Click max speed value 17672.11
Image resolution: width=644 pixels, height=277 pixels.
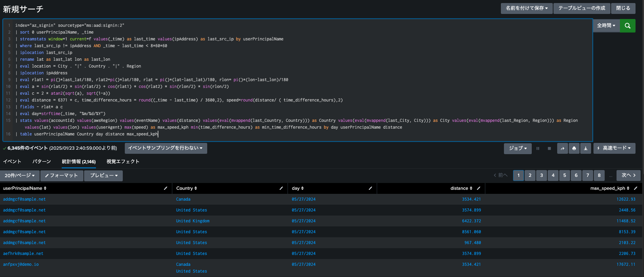click(626, 264)
